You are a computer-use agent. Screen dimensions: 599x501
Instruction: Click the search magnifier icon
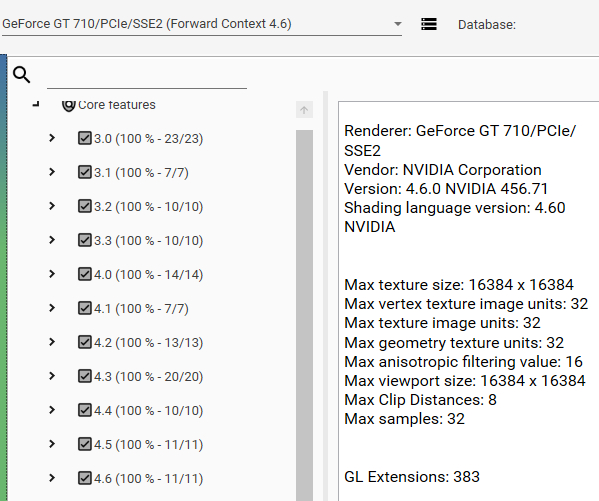21,75
